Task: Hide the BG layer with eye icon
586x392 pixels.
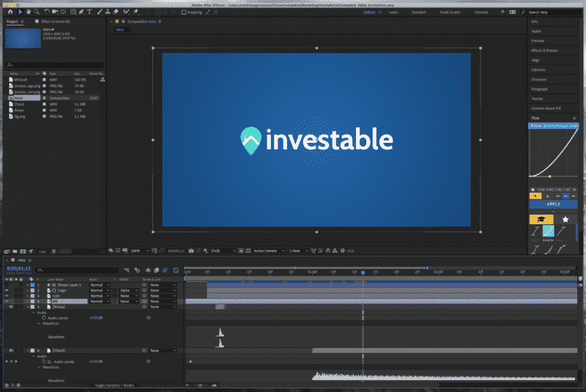Action: [7, 301]
